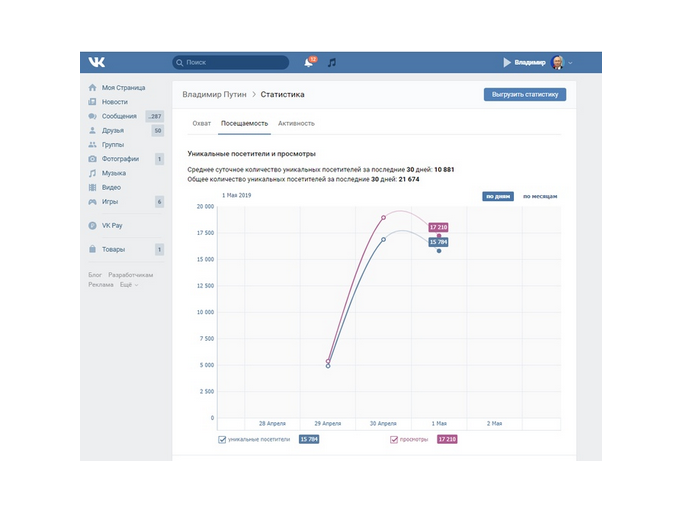Expand the account dropdown arrow
This screenshot has width=682, height=512.
click(570, 63)
